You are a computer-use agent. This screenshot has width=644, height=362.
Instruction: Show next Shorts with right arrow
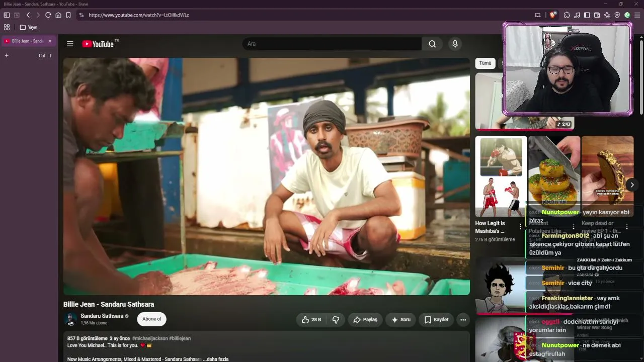632,185
